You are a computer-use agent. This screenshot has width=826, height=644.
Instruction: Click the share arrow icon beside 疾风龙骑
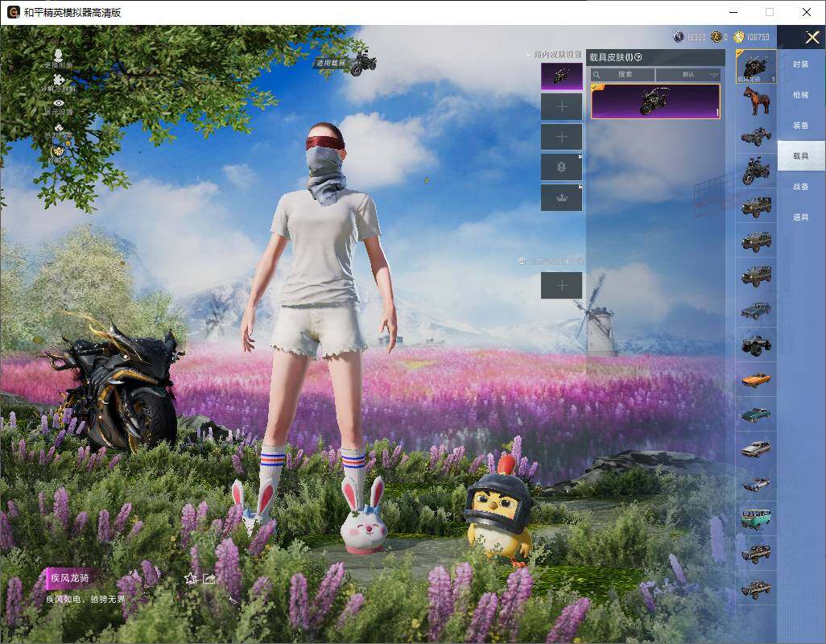point(209,578)
